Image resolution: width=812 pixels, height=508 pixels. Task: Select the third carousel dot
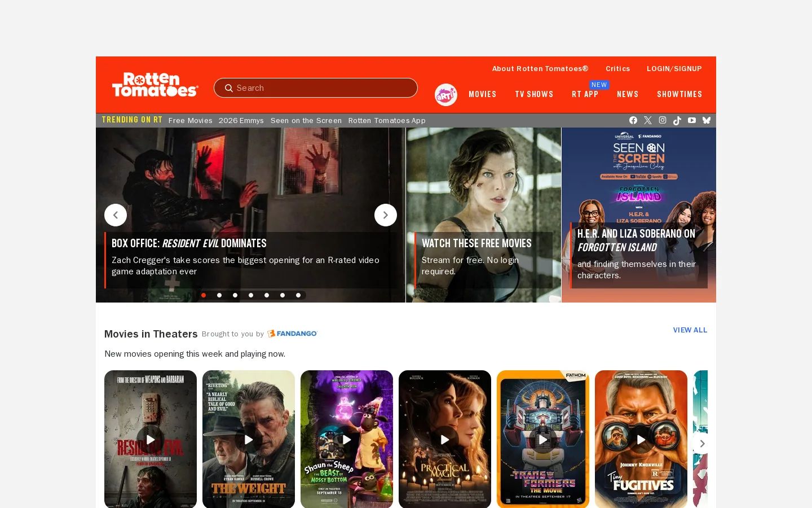[235, 295]
